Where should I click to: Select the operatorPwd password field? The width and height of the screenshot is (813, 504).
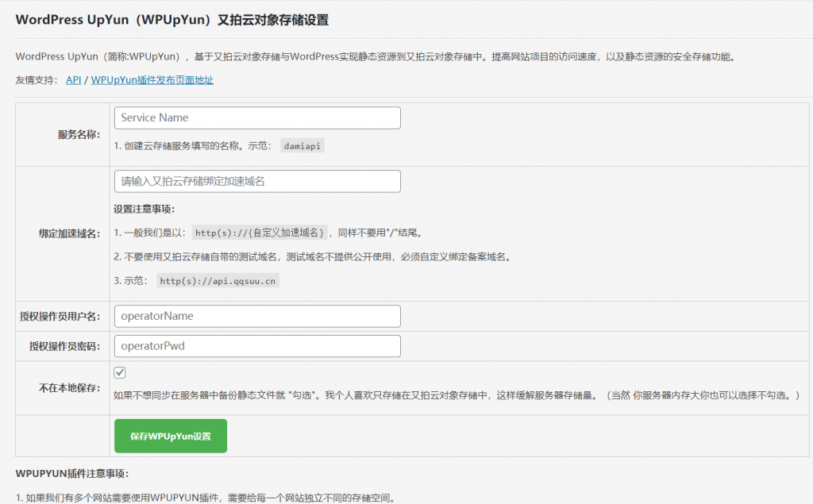257,346
